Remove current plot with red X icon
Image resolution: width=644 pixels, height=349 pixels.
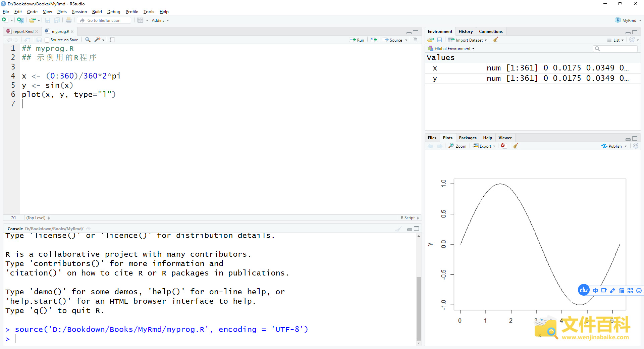click(x=503, y=146)
